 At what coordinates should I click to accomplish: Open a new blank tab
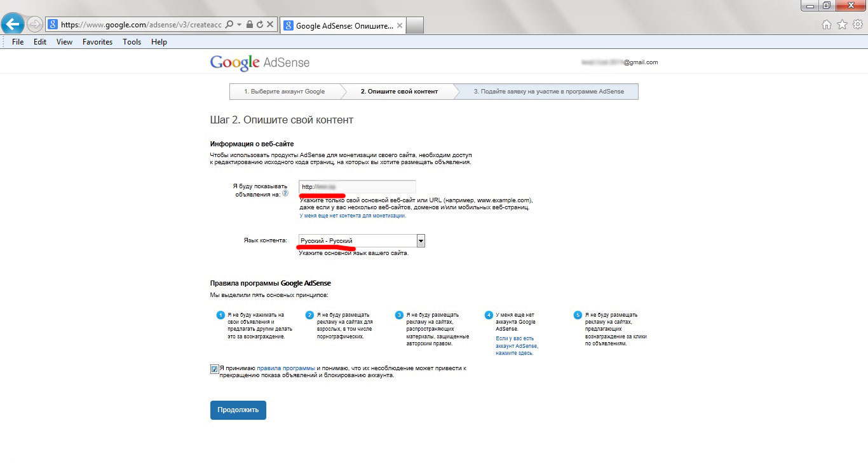[415, 25]
